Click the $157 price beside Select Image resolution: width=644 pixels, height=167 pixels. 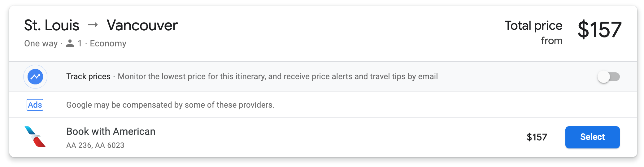pyautogui.click(x=537, y=137)
